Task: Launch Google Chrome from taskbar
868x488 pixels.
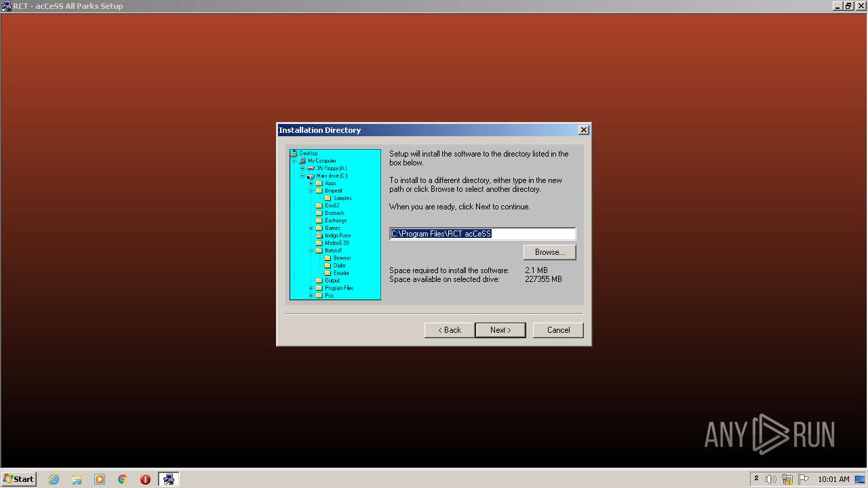Action: pyautogui.click(x=123, y=479)
